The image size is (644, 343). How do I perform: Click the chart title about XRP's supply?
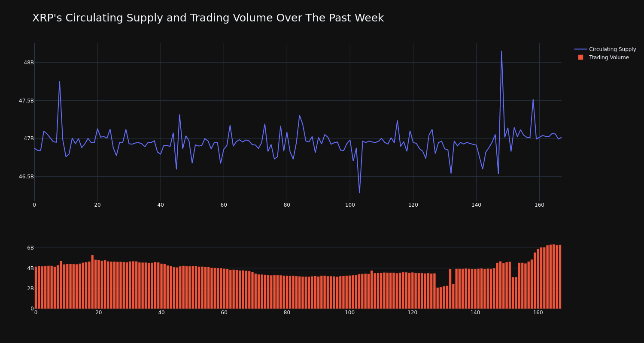click(208, 18)
